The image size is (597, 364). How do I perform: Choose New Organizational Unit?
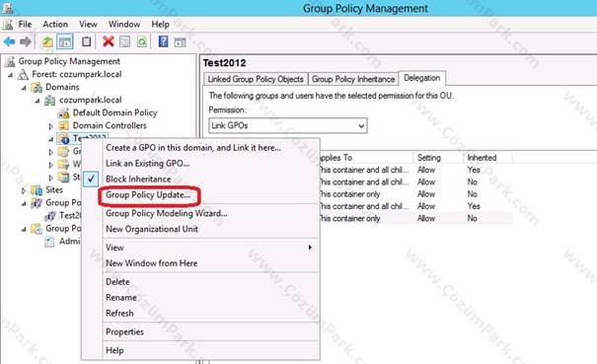pyautogui.click(x=152, y=229)
